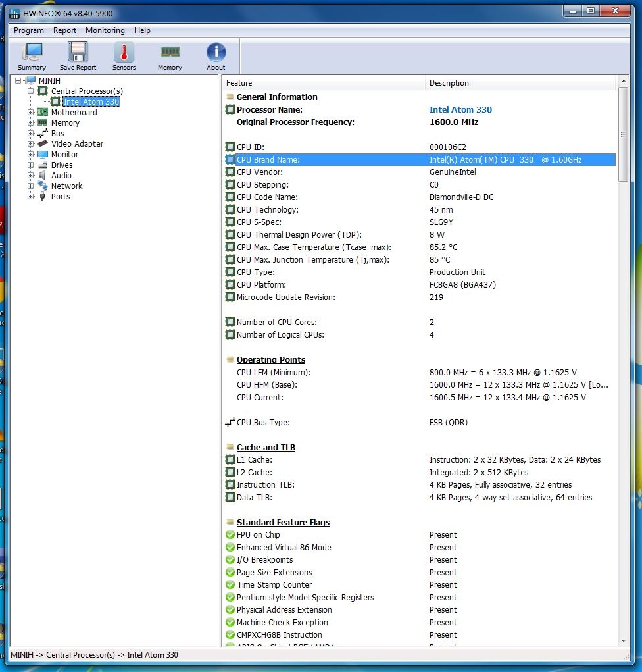642x672 pixels.
Task: Click the Drives icon in tree
Action: pyautogui.click(x=42, y=165)
